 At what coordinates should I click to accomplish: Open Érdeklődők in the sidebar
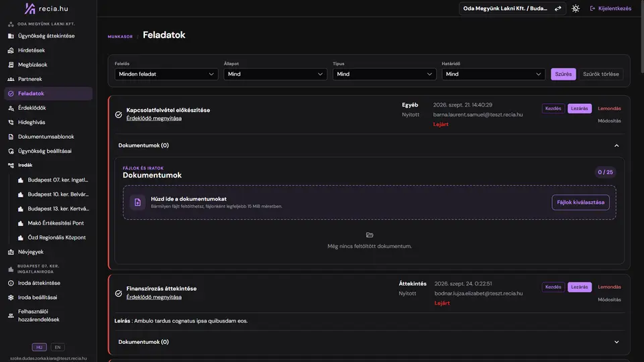[x=48, y=108]
